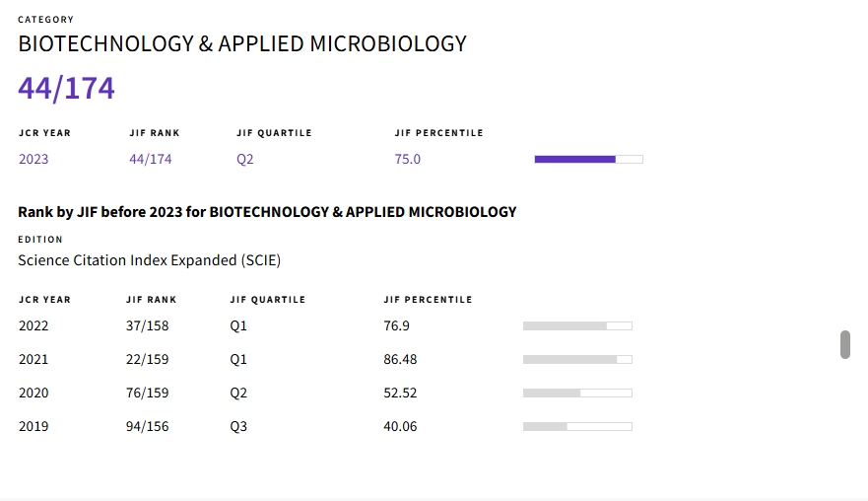Click the JIF Quartile header in upper table
The height and width of the screenshot is (501, 868).
coord(275,133)
